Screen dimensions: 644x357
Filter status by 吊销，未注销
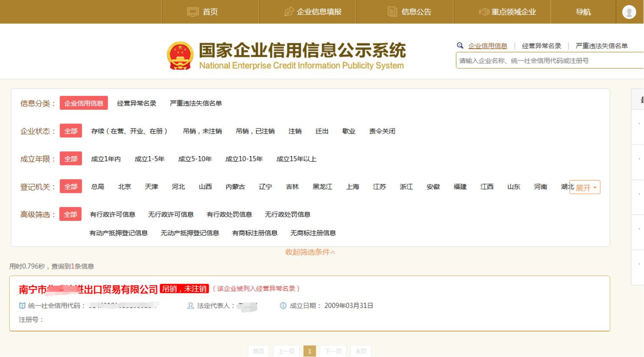pyautogui.click(x=202, y=131)
